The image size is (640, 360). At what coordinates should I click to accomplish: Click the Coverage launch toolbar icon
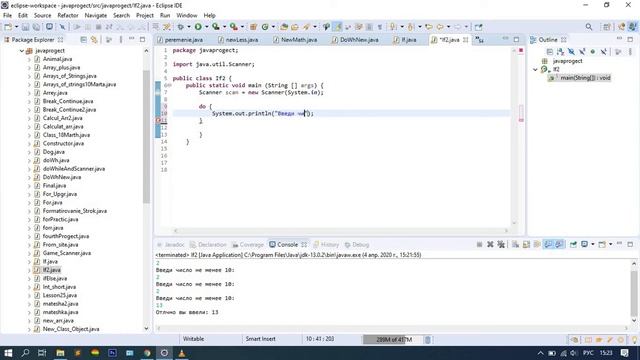216,27
